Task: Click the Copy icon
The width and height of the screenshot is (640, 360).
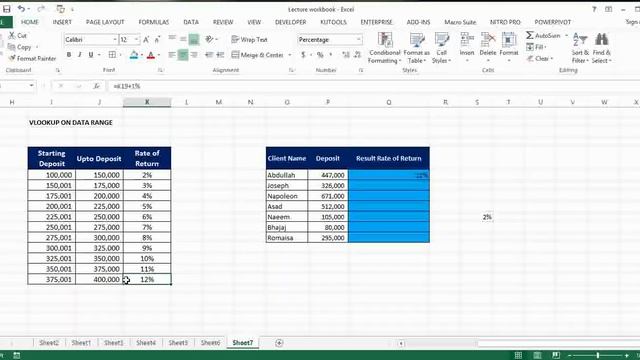Action: (x=12, y=47)
